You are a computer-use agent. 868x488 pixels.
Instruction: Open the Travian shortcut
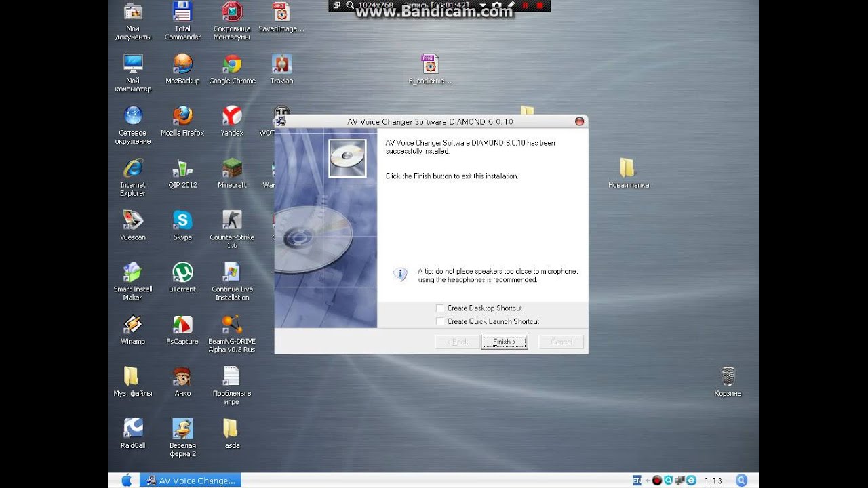coord(281,69)
